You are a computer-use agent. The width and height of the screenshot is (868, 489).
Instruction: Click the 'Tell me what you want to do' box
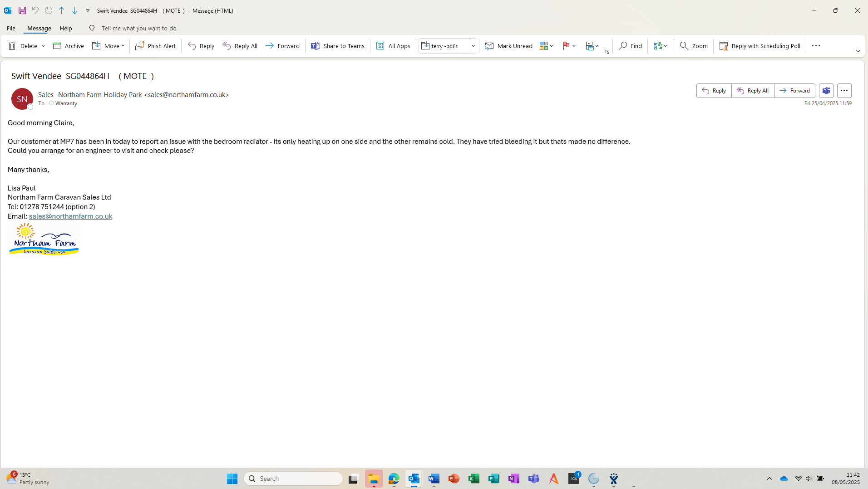[x=138, y=28]
